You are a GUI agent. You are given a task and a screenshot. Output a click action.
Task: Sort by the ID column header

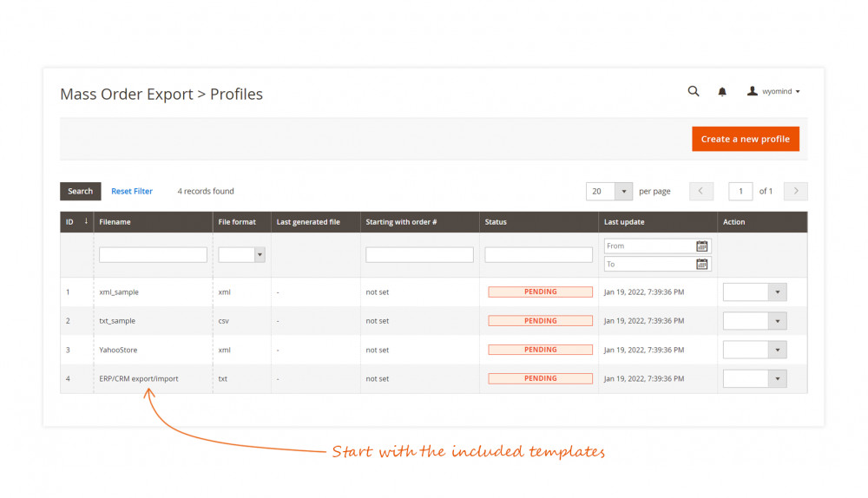(x=76, y=222)
